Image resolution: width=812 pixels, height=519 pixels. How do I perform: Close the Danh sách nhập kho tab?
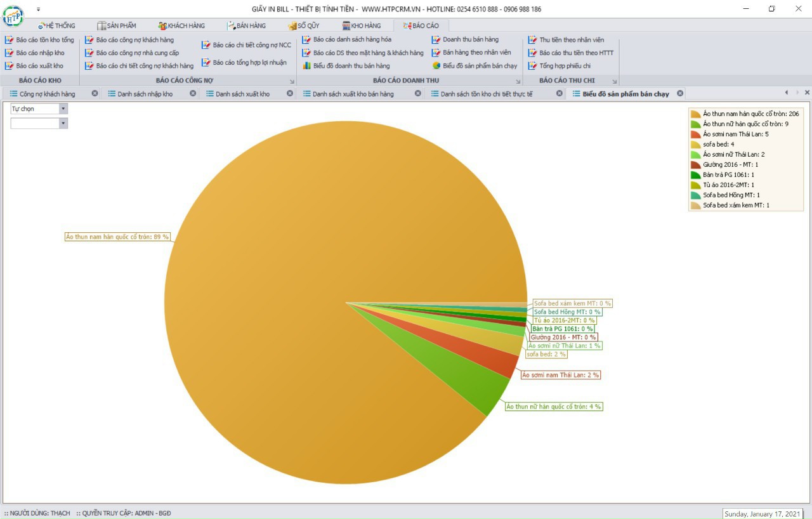193,93
